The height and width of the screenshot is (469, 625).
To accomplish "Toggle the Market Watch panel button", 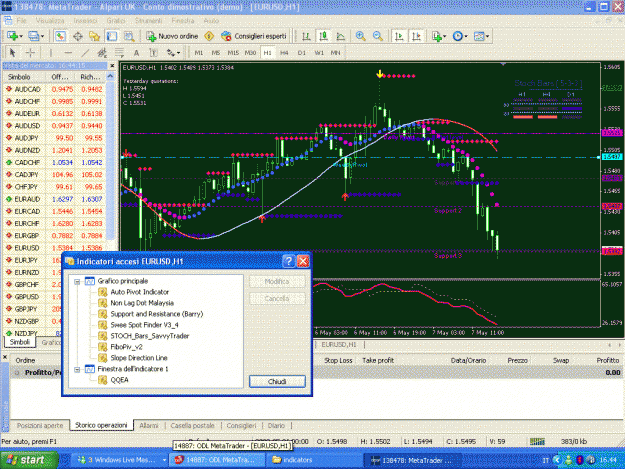I will [60, 36].
